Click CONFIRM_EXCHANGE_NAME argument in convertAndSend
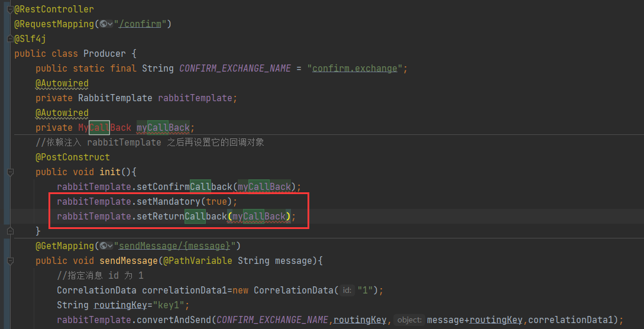The width and height of the screenshot is (644, 329). click(272, 320)
